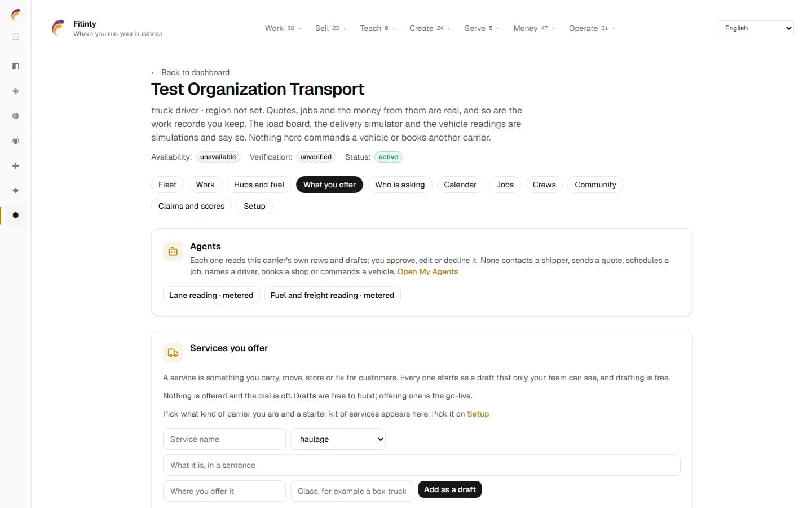The image size is (812, 508).
Task: Click the Lane reading · metered button
Action: click(211, 295)
